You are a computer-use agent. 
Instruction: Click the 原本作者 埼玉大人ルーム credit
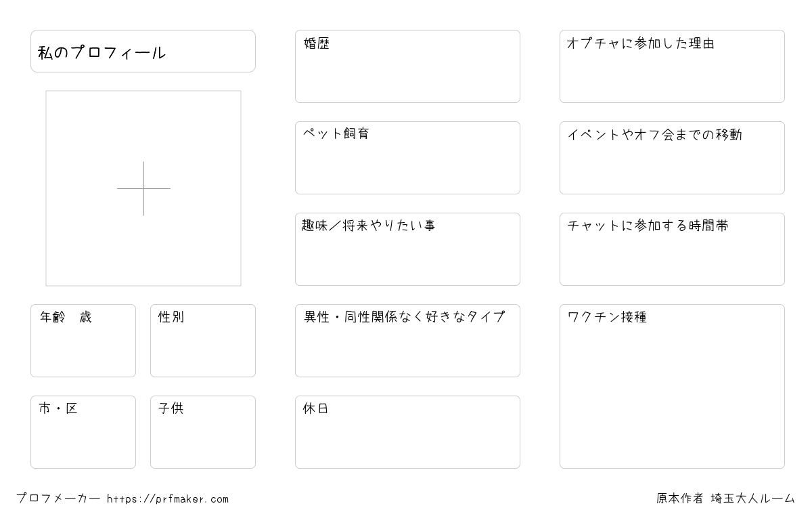(x=725, y=499)
